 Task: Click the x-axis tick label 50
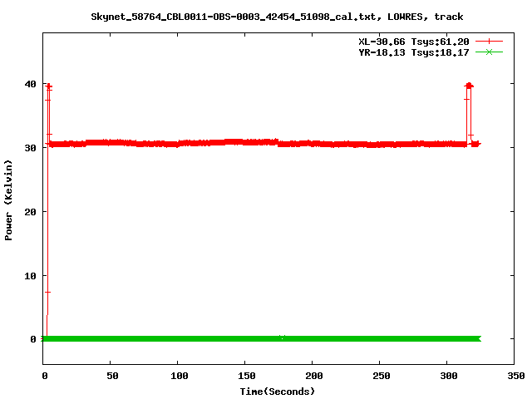[x=112, y=376]
